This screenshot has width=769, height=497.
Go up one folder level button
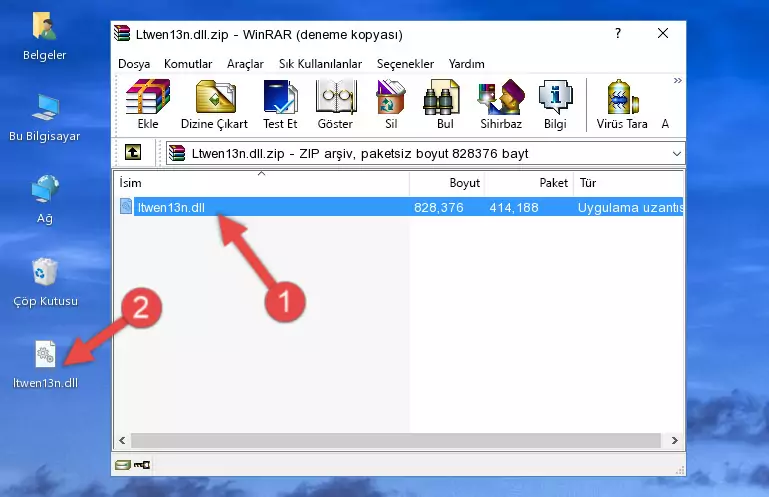coord(133,153)
